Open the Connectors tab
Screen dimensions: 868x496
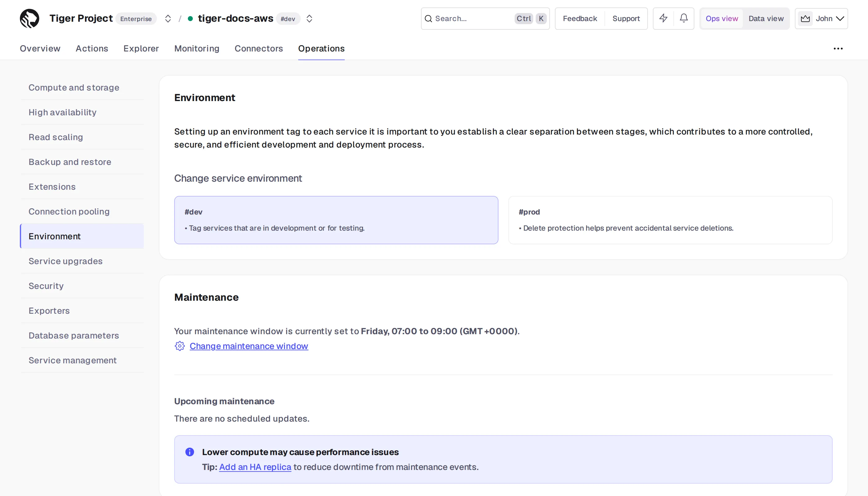[x=259, y=49]
